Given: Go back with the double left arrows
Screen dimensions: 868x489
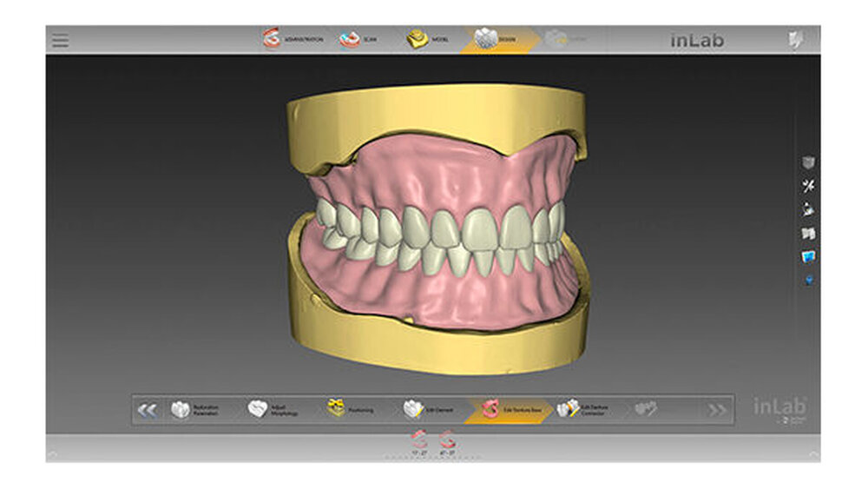Looking at the screenshot, I should (x=148, y=410).
